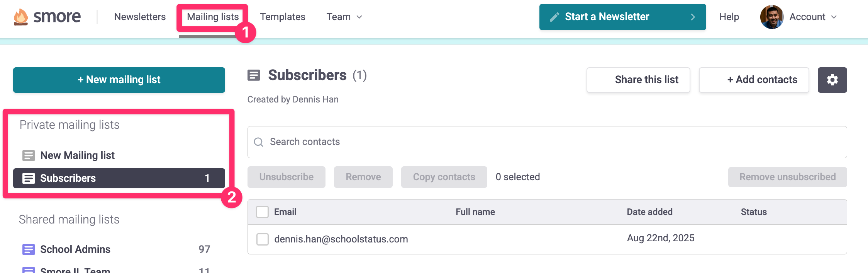
Task: Click the Smore flame logo
Action: (21, 17)
